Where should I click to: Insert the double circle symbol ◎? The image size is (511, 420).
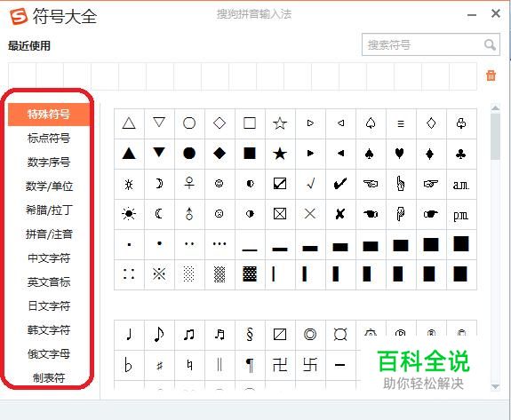pyautogui.click(x=310, y=335)
